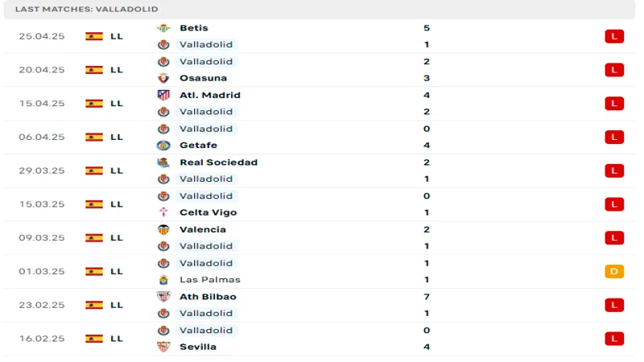This screenshot has width=644, height=362.
Task: Click the Betis club crest icon
Action: [163, 28]
